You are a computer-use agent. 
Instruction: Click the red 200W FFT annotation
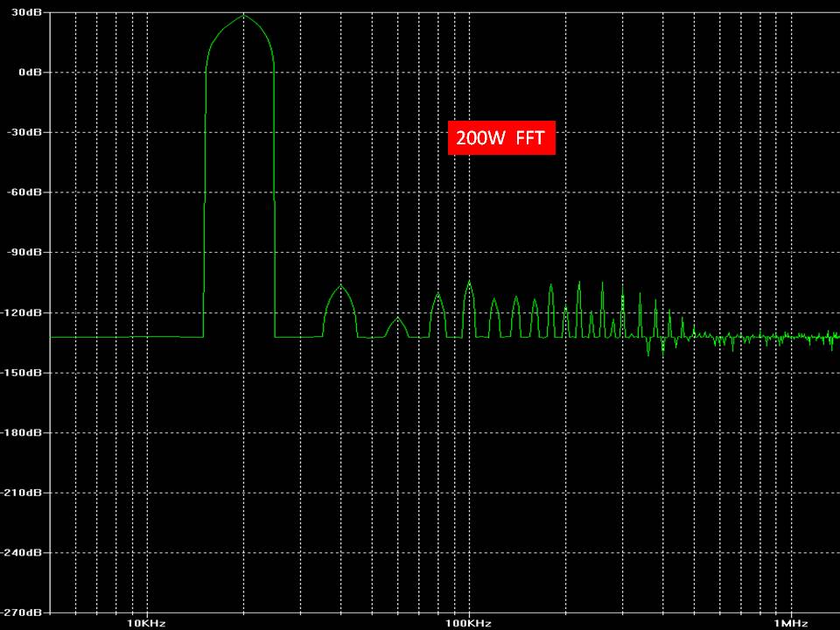501,137
